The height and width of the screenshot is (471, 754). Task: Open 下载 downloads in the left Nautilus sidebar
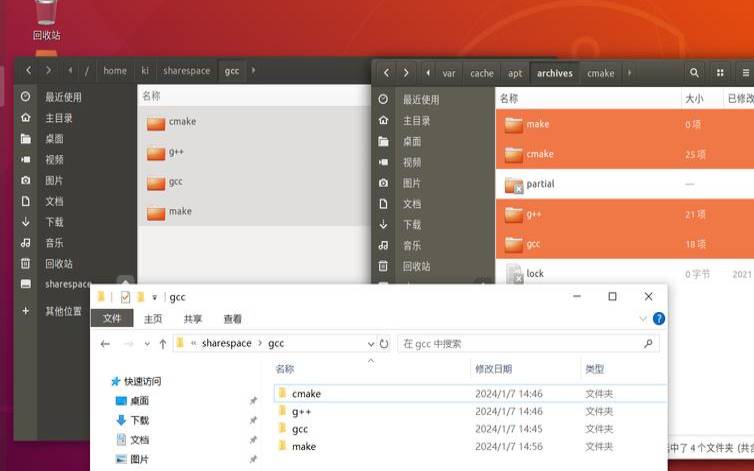(x=54, y=222)
